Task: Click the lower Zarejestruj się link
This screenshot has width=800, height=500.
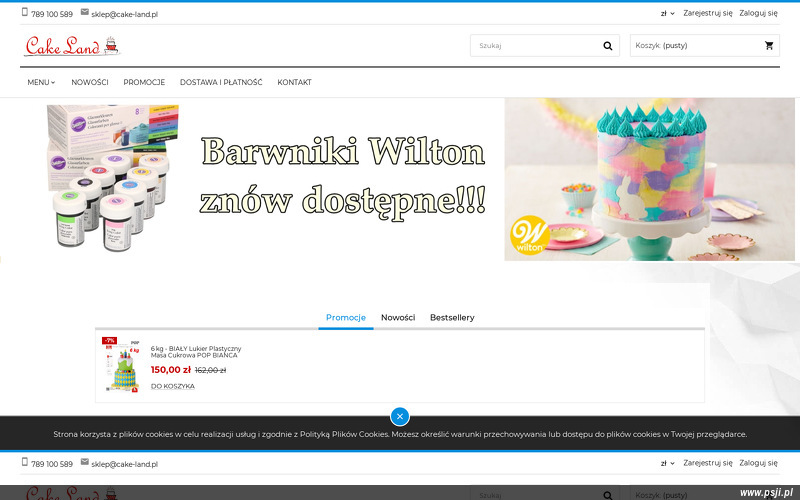Action: click(x=708, y=463)
